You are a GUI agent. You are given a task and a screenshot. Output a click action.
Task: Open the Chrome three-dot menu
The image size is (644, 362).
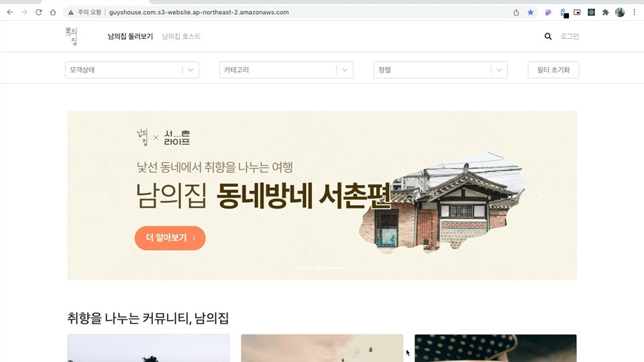[x=634, y=12]
